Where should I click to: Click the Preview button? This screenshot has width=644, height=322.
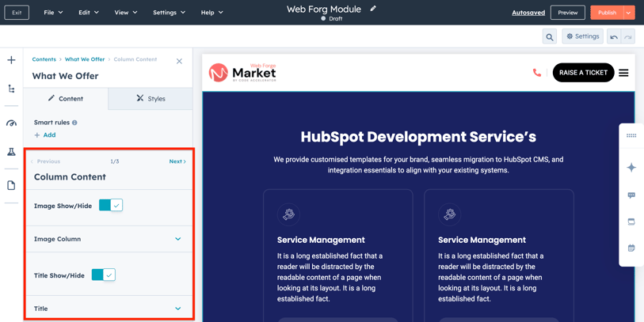567,13
